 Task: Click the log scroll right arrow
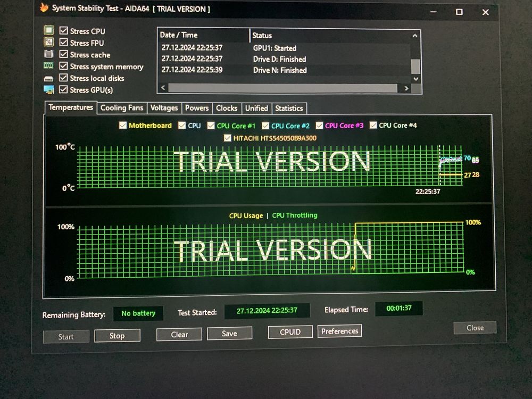coord(406,88)
